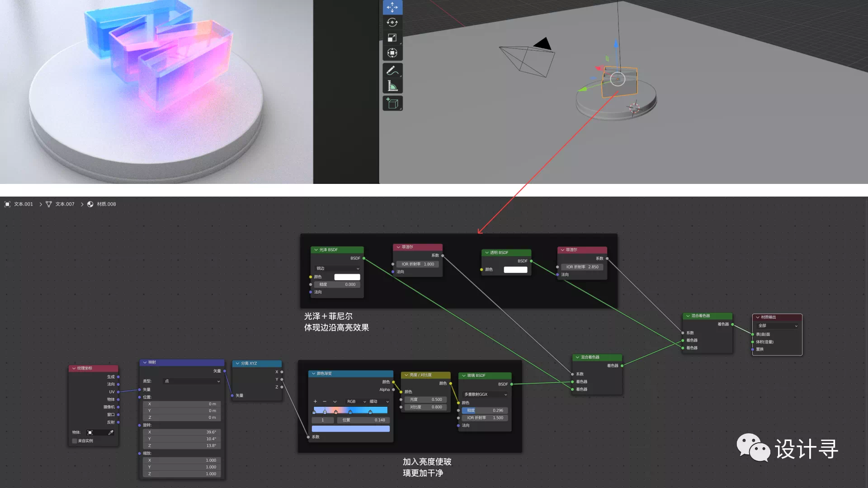Select the Rotate tool in viewport toolbar
Image resolution: width=868 pixels, height=488 pixels.
392,23
